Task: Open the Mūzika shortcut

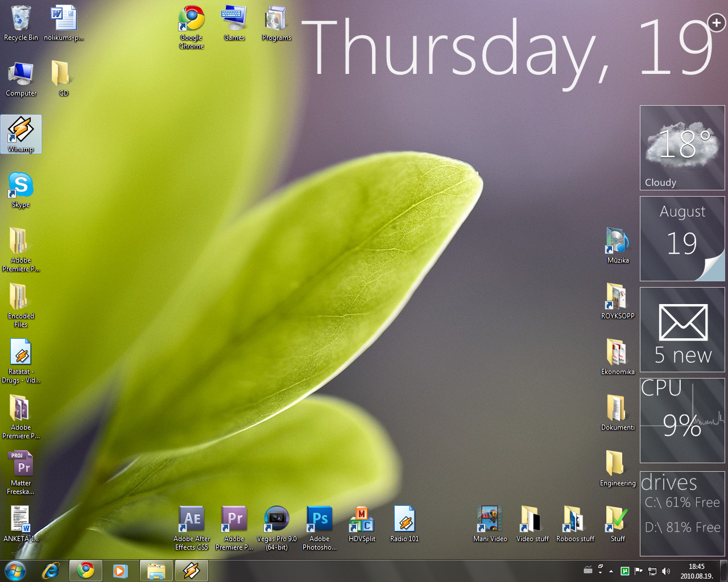Action: click(618, 246)
